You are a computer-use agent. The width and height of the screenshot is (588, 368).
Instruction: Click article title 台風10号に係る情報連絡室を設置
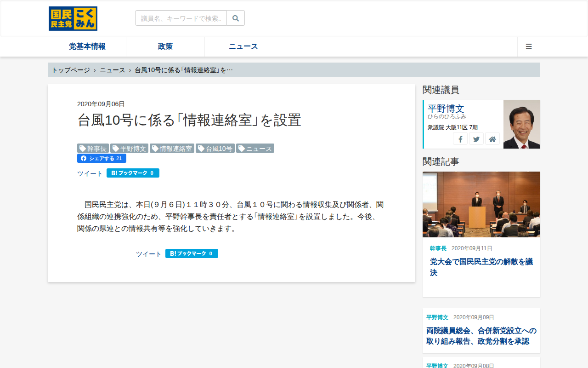pyautogui.click(x=189, y=120)
